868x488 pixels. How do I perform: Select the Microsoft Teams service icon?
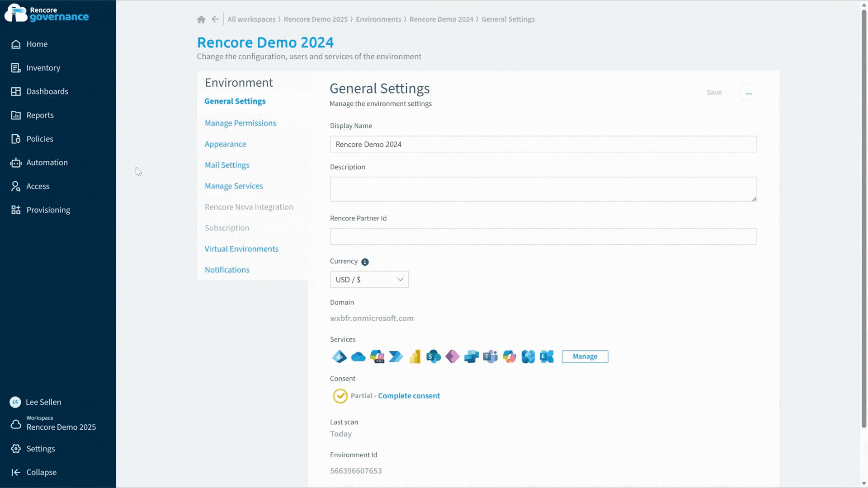coord(491,357)
